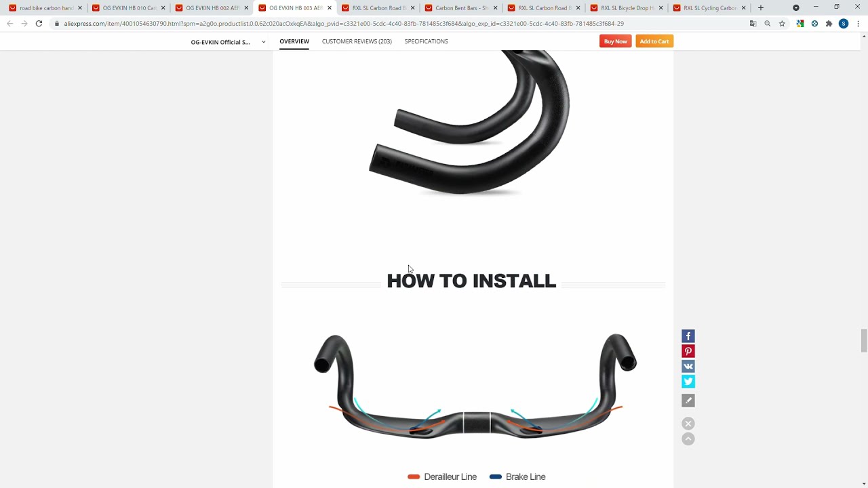Click the red Buy Now button
The image size is (868, 488).
pyautogui.click(x=615, y=41)
